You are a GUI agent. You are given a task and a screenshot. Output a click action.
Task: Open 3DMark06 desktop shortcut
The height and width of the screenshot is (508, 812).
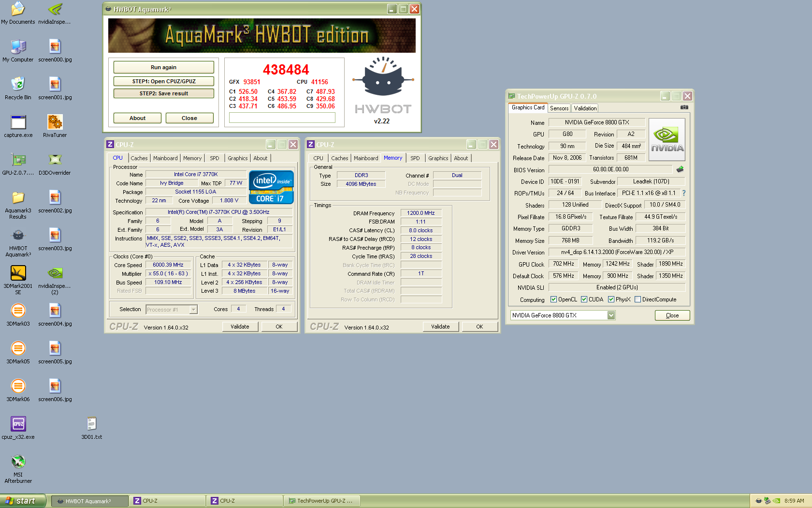(x=18, y=390)
